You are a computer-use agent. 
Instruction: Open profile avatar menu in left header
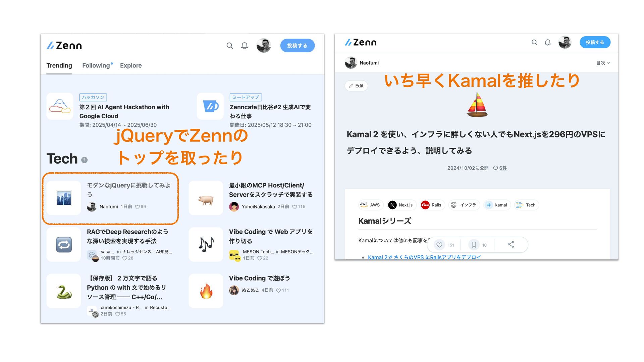(x=264, y=46)
